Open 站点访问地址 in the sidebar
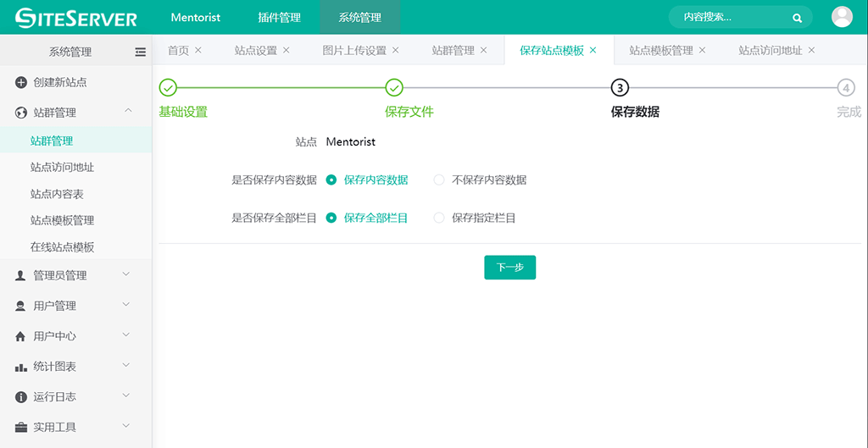Viewport: 868px width, 448px height. (62, 168)
